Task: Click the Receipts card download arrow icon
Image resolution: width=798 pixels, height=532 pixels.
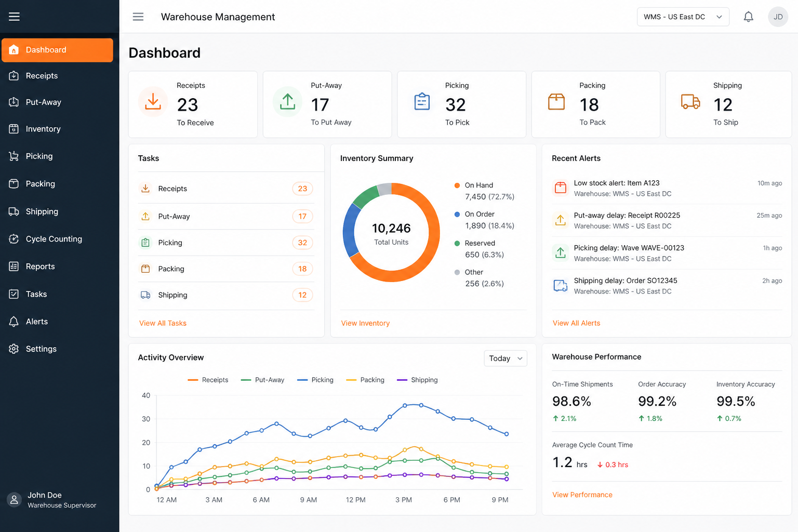Action: 153,101
